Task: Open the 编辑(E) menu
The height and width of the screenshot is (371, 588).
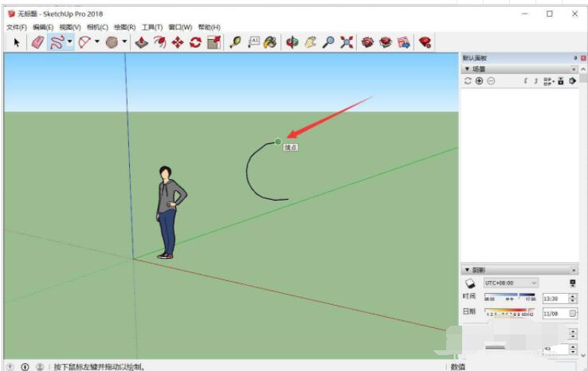Action: click(x=43, y=27)
